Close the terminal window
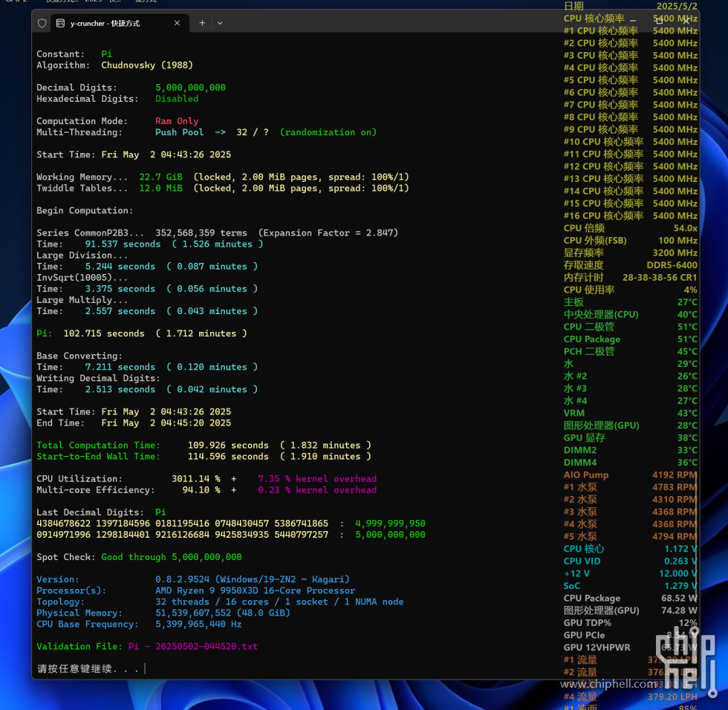The image size is (728, 710). point(686,21)
